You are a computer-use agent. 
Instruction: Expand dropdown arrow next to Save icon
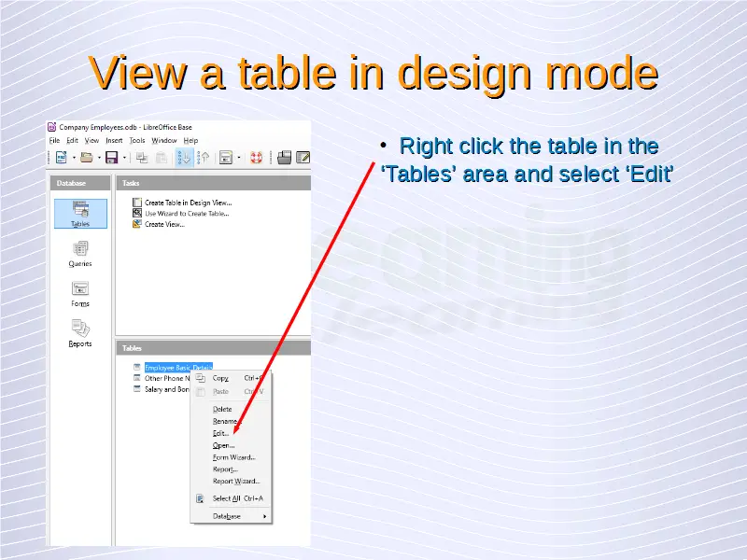[124, 158]
